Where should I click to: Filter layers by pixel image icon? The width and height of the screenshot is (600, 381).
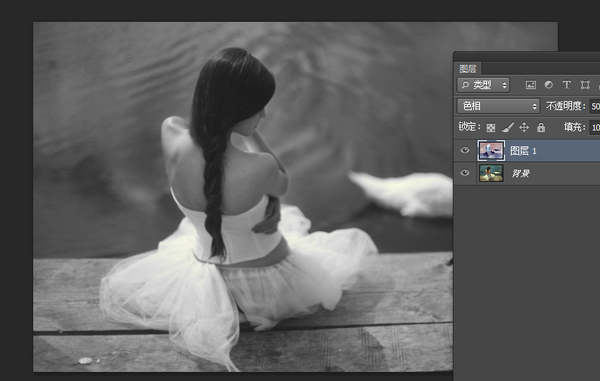pyautogui.click(x=530, y=85)
